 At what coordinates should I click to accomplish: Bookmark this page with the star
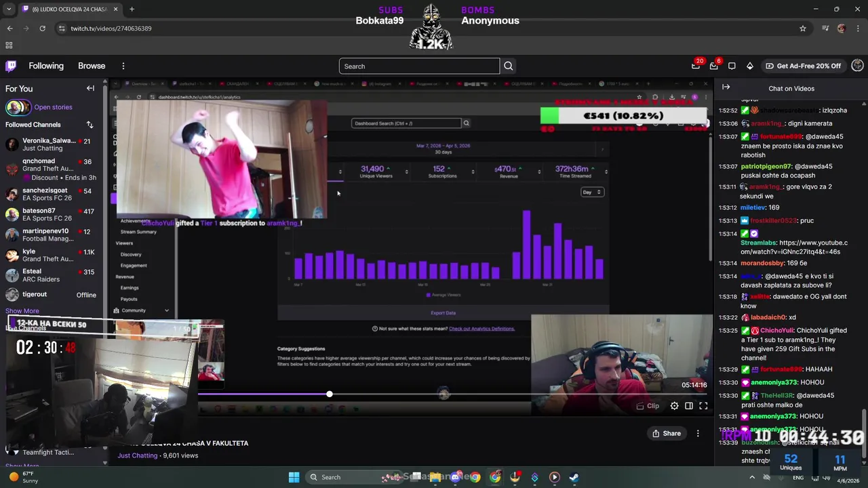click(x=803, y=28)
